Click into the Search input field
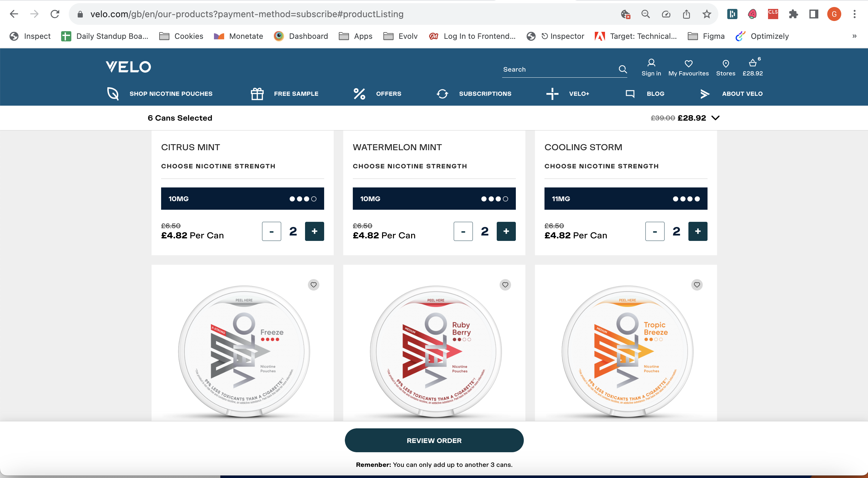This screenshot has width=868, height=478. (x=558, y=69)
